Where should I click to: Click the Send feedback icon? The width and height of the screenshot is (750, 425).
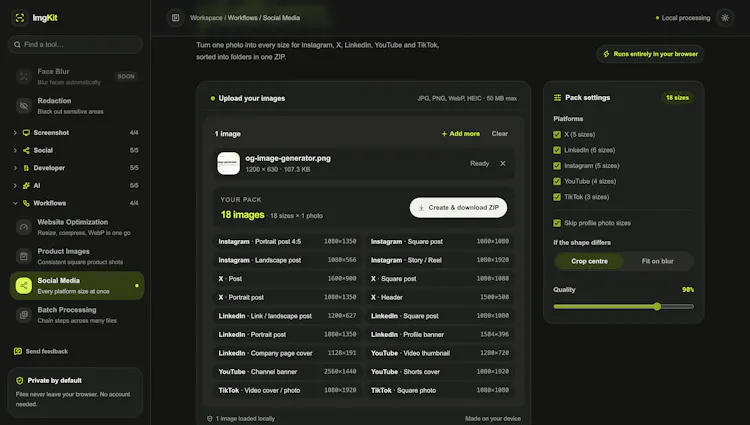(x=18, y=351)
